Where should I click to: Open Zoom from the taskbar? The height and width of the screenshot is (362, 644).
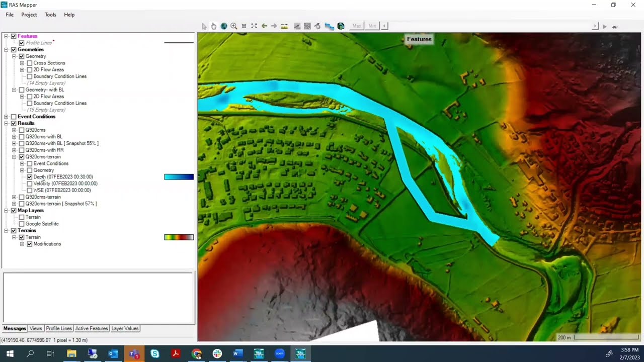(x=280, y=354)
